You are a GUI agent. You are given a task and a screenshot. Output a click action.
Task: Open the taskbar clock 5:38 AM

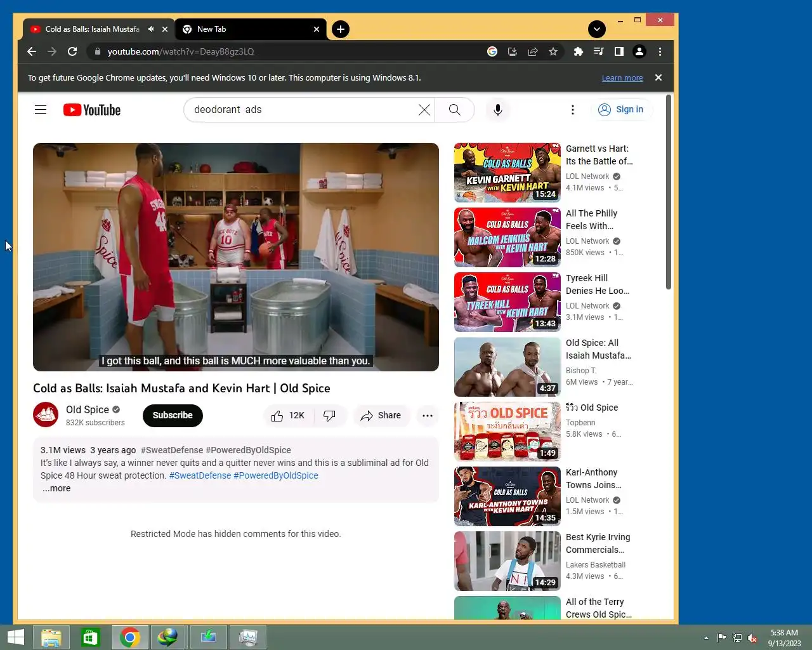pos(784,638)
